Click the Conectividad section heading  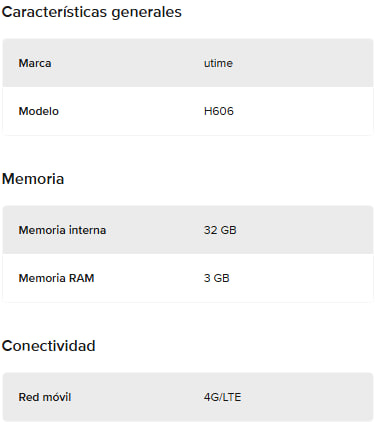(49, 346)
